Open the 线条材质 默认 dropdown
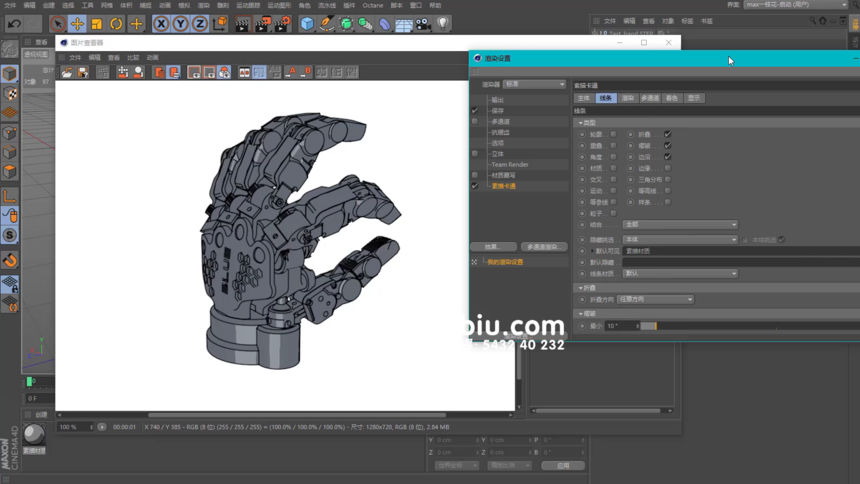The width and height of the screenshot is (860, 484). [x=680, y=273]
